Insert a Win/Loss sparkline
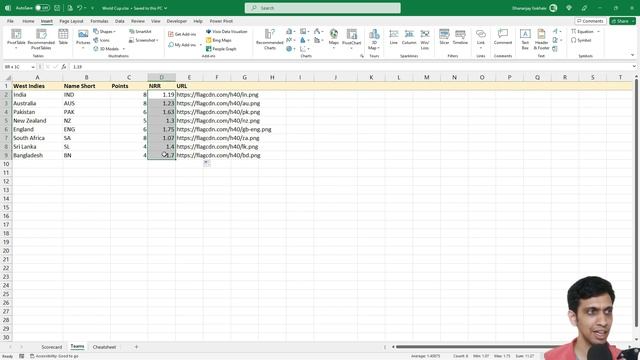 click(x=425, y=39)
